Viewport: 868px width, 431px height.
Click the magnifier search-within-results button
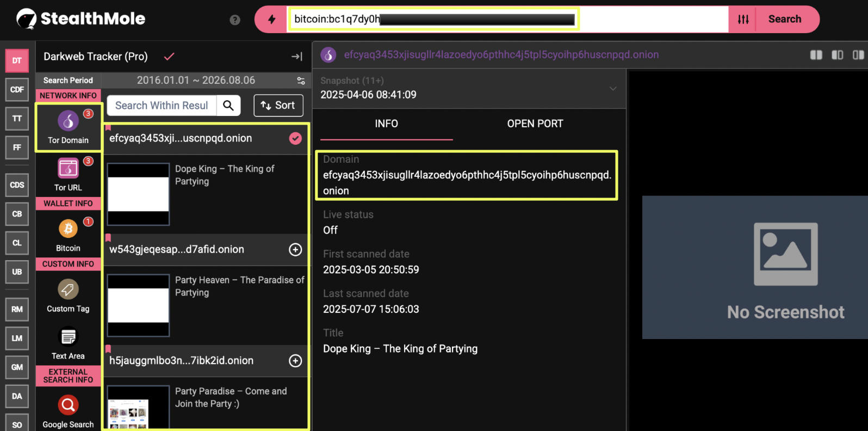click(228, 106)
